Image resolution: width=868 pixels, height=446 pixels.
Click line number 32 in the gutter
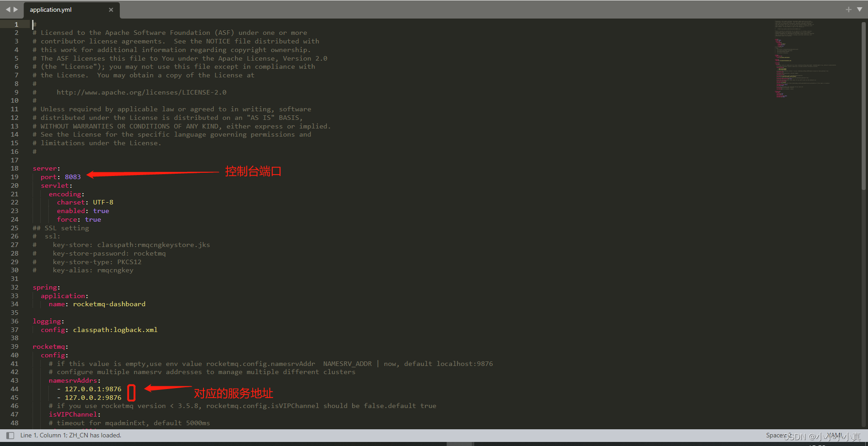pyautogui.click(x=14, y=287)
